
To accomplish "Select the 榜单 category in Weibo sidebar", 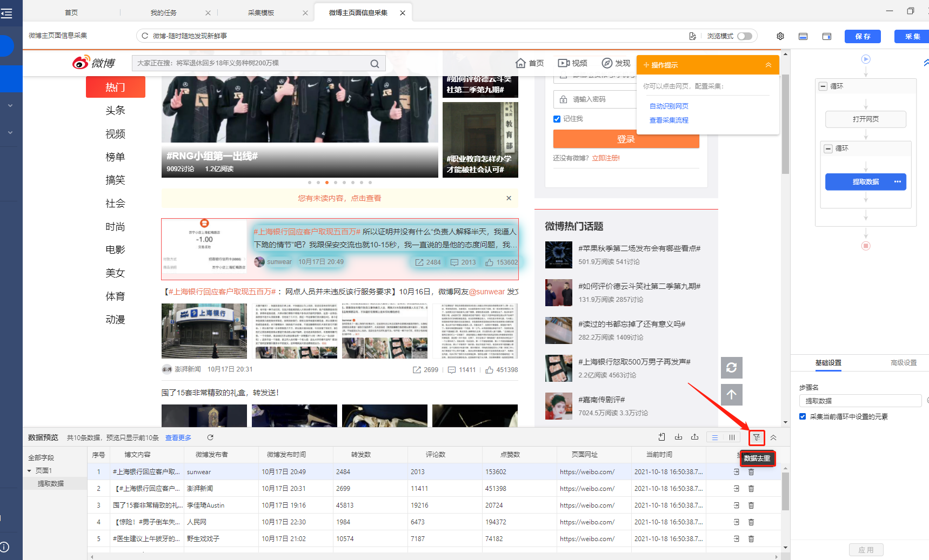I will 116,157.
